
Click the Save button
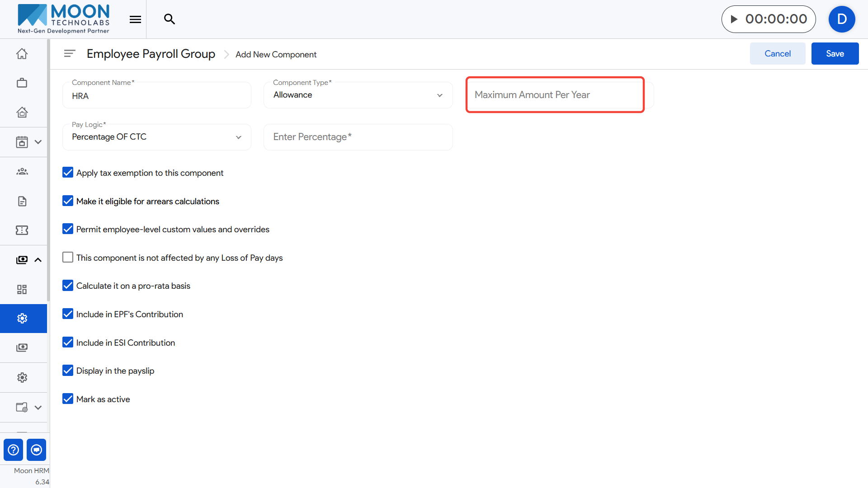tap(835, 54)
